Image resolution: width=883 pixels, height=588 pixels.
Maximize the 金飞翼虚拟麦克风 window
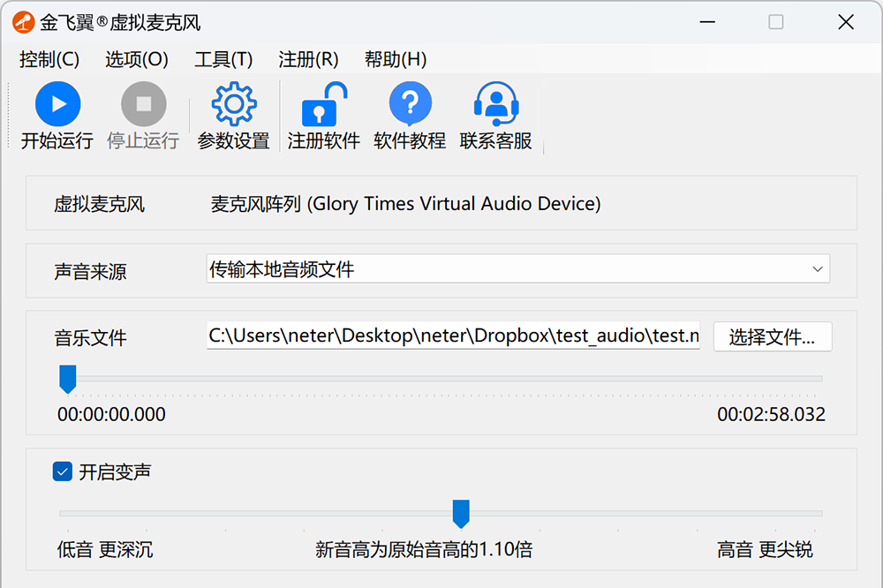pos(775,22)
